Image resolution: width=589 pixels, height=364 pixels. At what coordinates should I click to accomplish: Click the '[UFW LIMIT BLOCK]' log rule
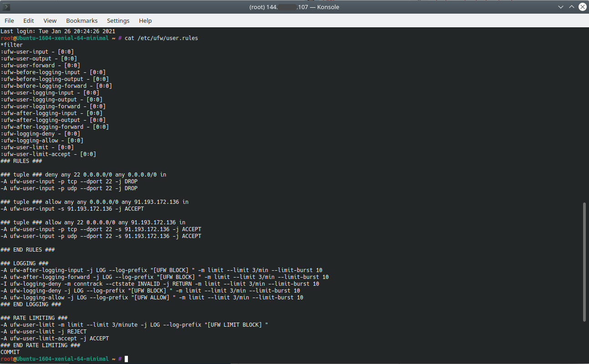134,325
